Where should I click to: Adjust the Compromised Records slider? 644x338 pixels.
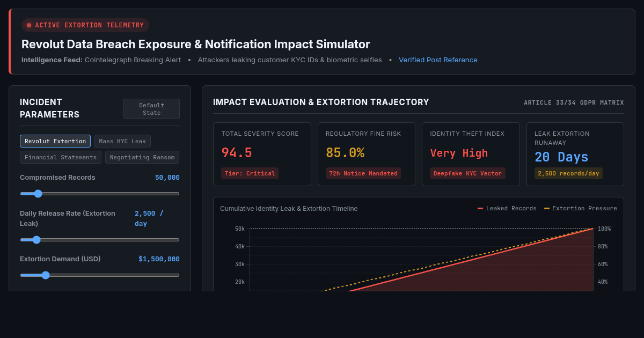point(100,194)
